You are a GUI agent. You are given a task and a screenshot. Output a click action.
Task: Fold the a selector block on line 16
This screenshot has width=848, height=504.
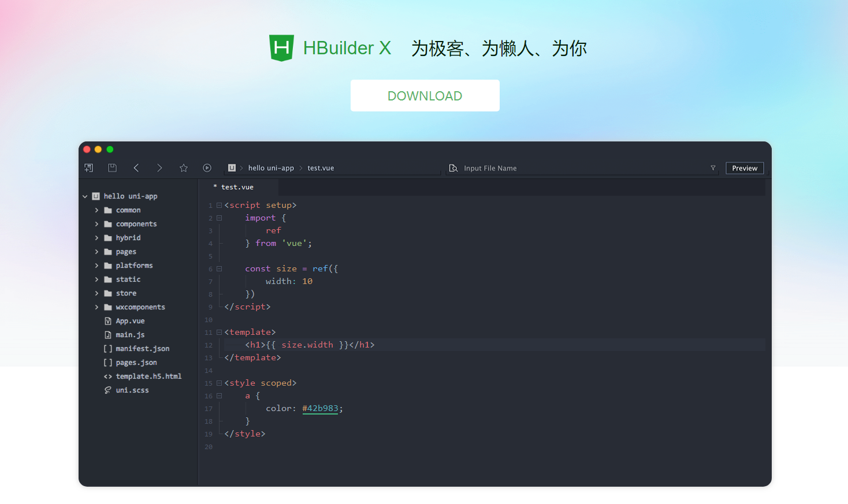coord(219,396)
